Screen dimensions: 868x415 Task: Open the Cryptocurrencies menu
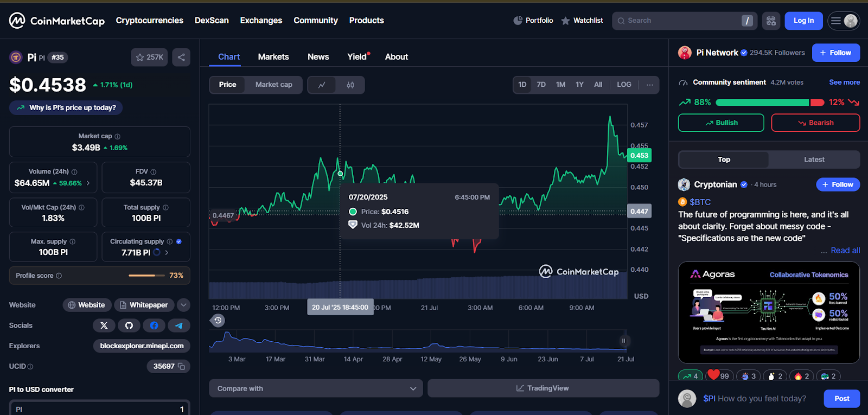pyautogui.click(x=150, y=21)
